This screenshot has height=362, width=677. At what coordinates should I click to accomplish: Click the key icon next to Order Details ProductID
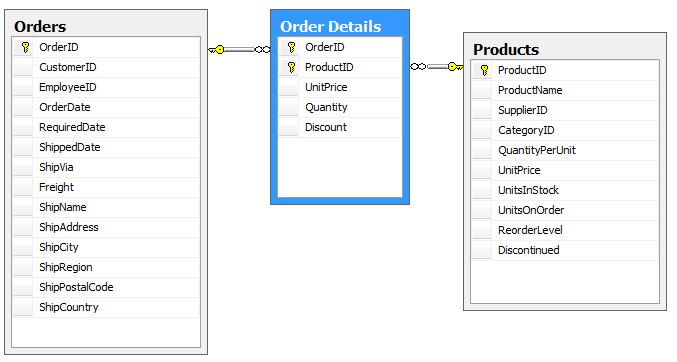(291, 67)
